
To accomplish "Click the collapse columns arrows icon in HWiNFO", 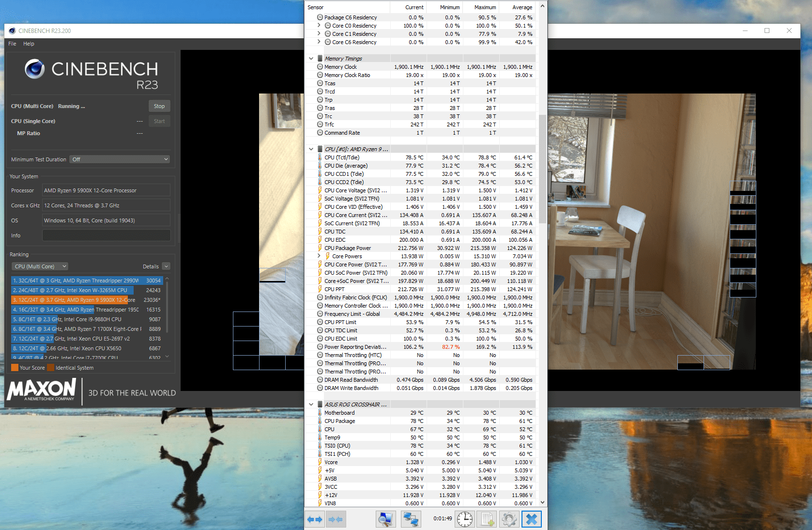I will click(x=335, y=519).
